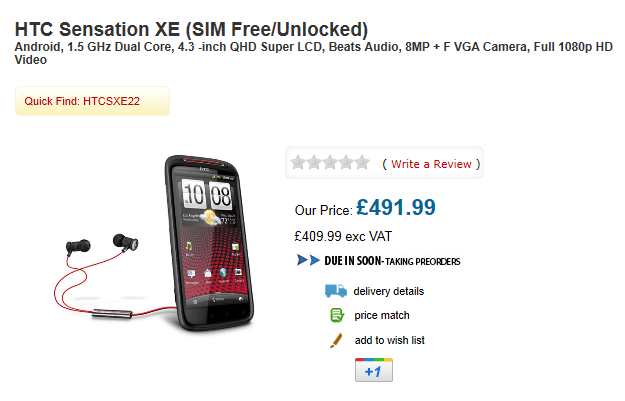Click the green price match icon
Screen dimensions: 625x401
337,315
